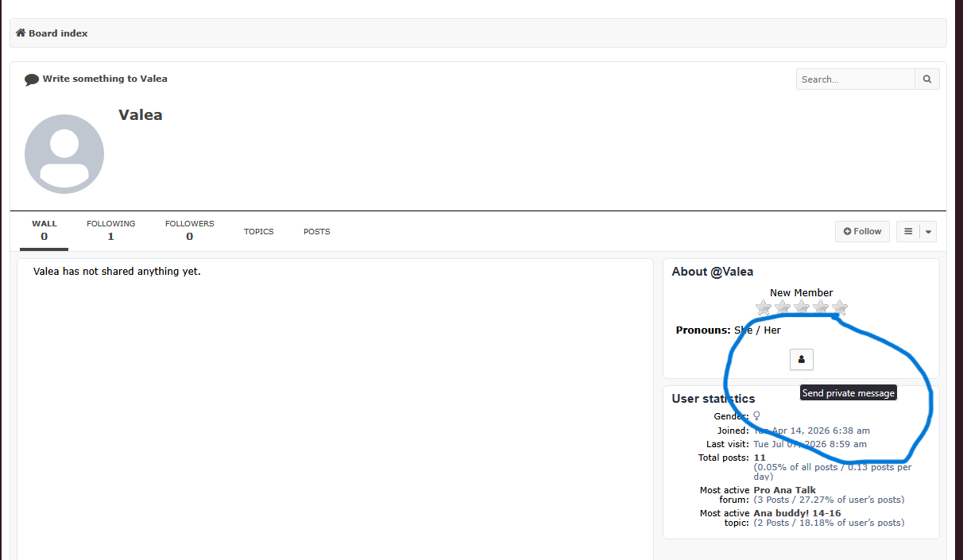Click into the Search text field
The width and height of the screenshot is (963, 560).
pos(856,79)
